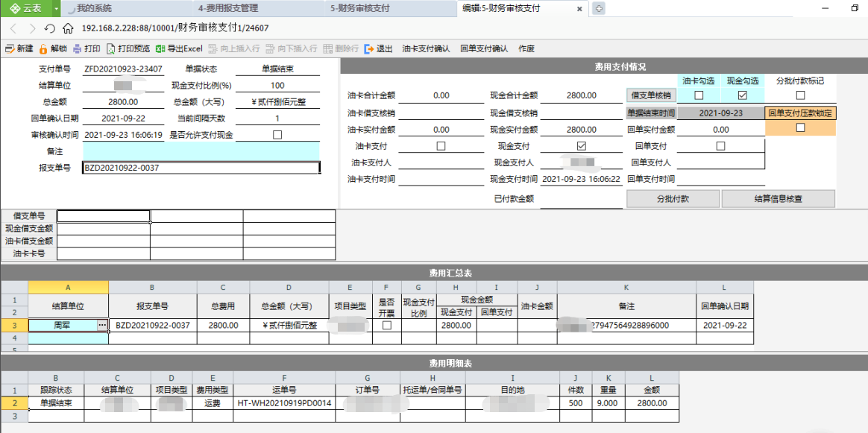
Task: Click the 支付单号 field ZFD20210923-23407
Action: pyautogui.click(x=124, y=69)
